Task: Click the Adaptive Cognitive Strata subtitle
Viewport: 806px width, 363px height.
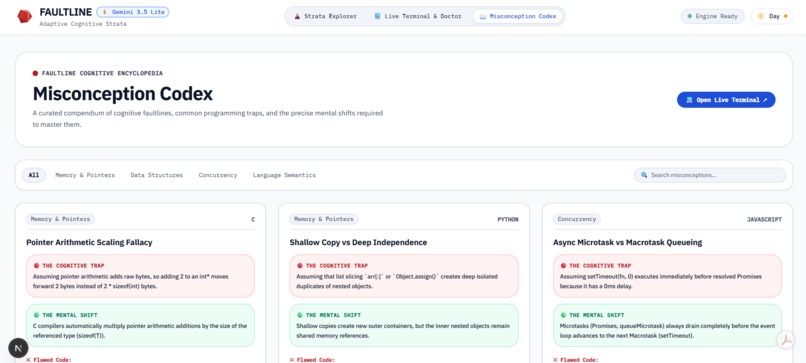Action: pos(83,24)
